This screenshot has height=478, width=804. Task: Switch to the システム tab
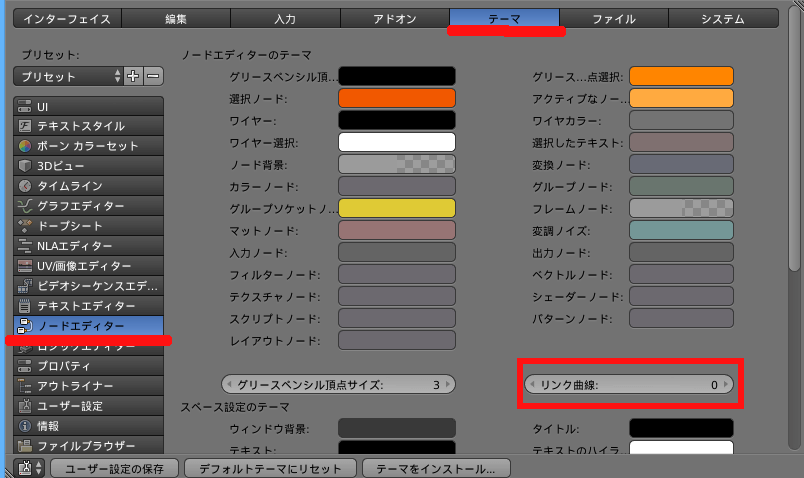tap(723, 19)
